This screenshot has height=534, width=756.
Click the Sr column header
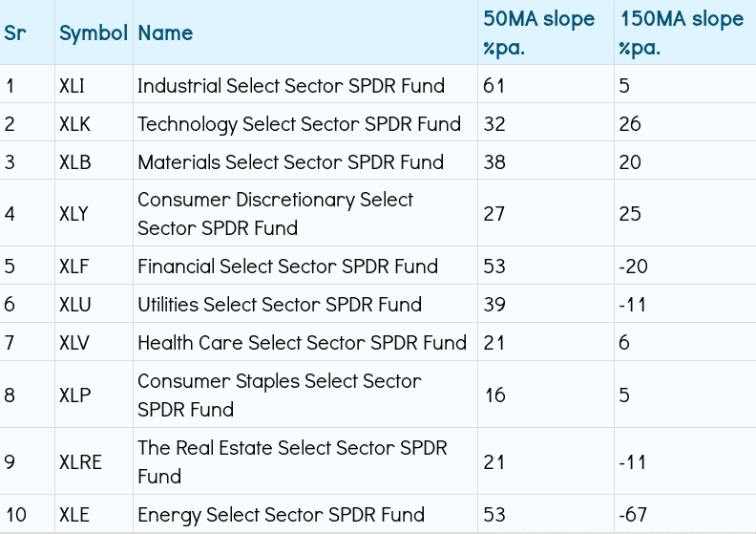point(14,33)
